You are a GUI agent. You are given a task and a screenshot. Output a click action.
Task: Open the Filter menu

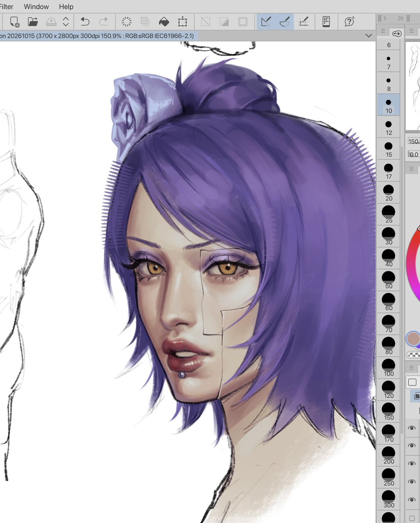(7, 7)
